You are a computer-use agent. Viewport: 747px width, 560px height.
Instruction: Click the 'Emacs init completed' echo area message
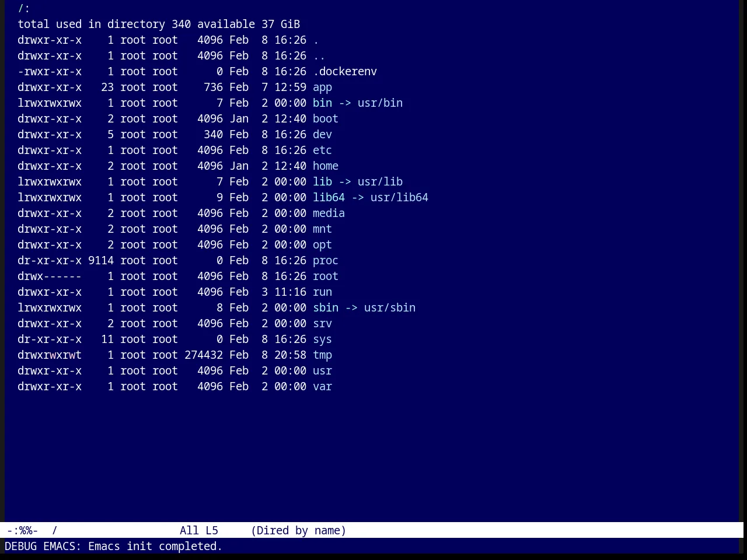coord(155,547)
